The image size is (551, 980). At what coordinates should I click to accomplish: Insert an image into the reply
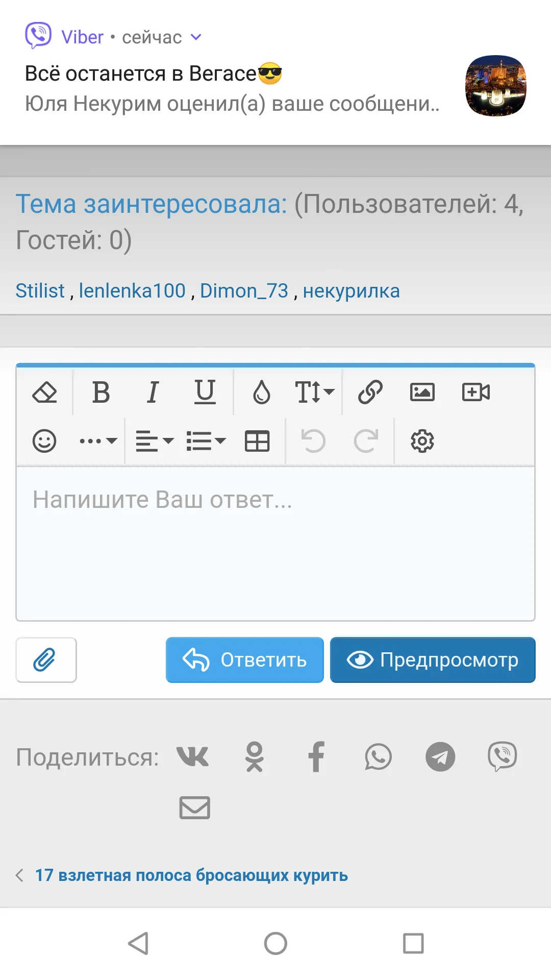point(422,393)
